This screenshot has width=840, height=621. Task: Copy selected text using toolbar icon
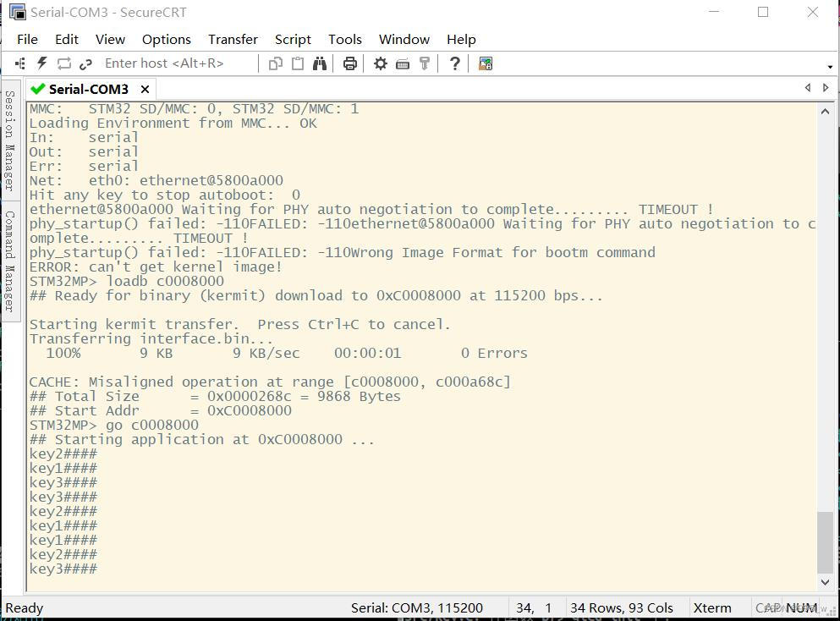(x=275, y=63)
